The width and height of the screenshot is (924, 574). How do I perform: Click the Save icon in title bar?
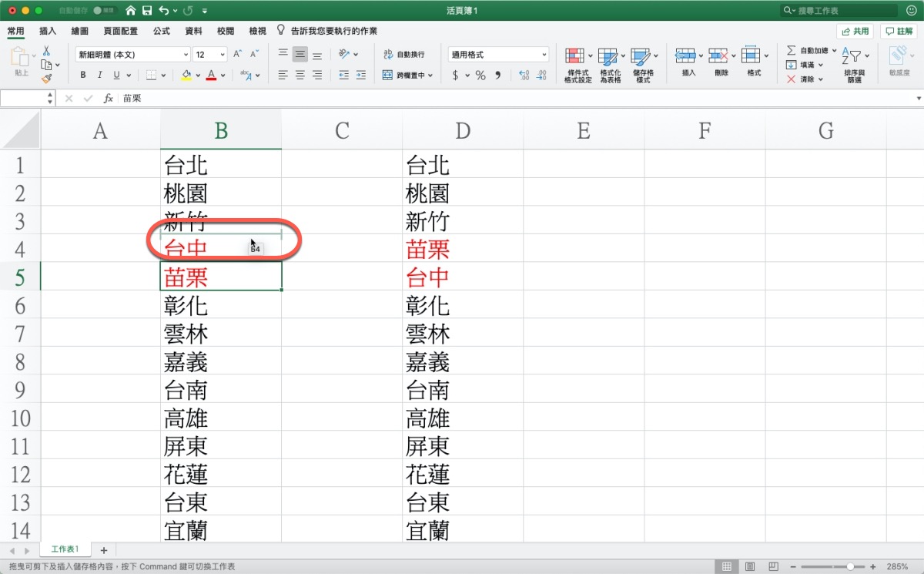pyautogui.click(x=146, y=11)
